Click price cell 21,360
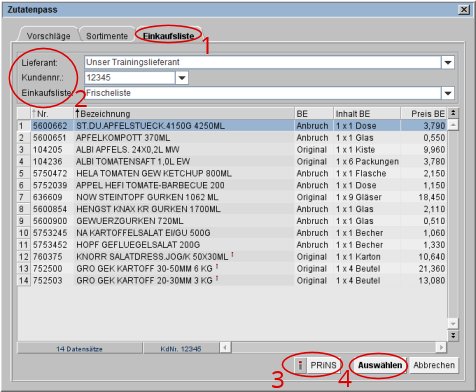This screenshot has height=392, width=476. pos(432,268)
